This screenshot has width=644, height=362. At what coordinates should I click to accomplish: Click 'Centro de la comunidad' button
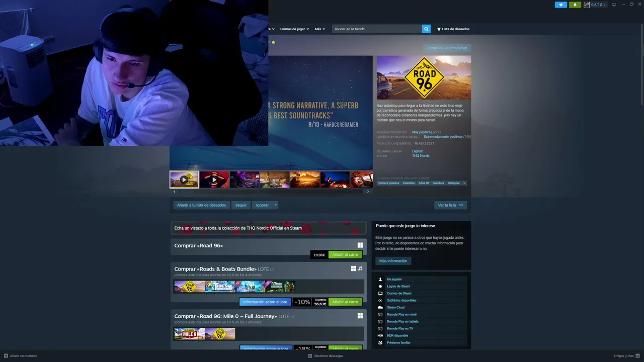[x=447, y=48]
